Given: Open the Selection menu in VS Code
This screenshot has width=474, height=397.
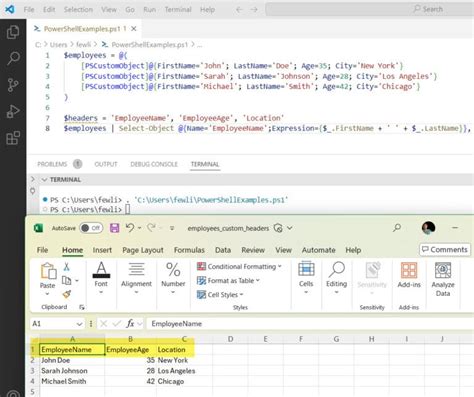Looking at the screenshot, I should [78, 9].
